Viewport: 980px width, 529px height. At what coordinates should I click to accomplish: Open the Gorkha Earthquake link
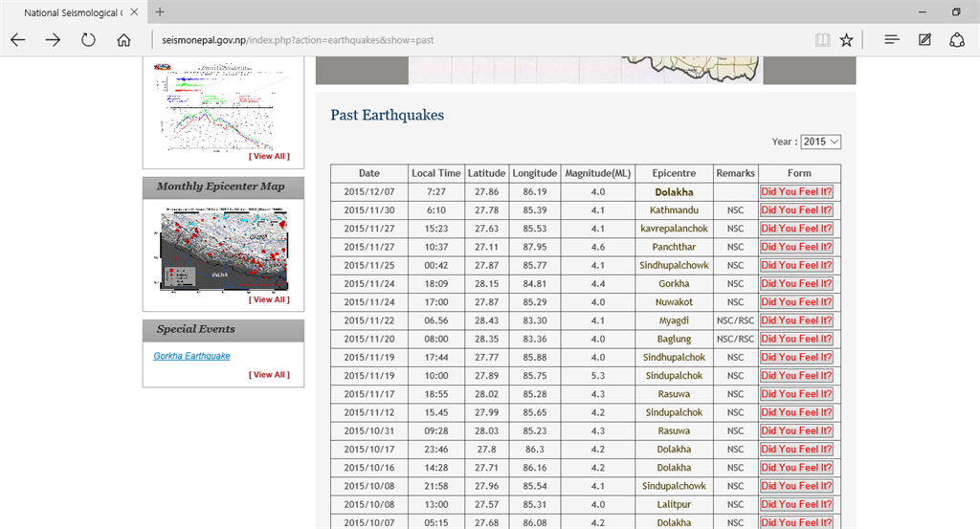(191, 356)
